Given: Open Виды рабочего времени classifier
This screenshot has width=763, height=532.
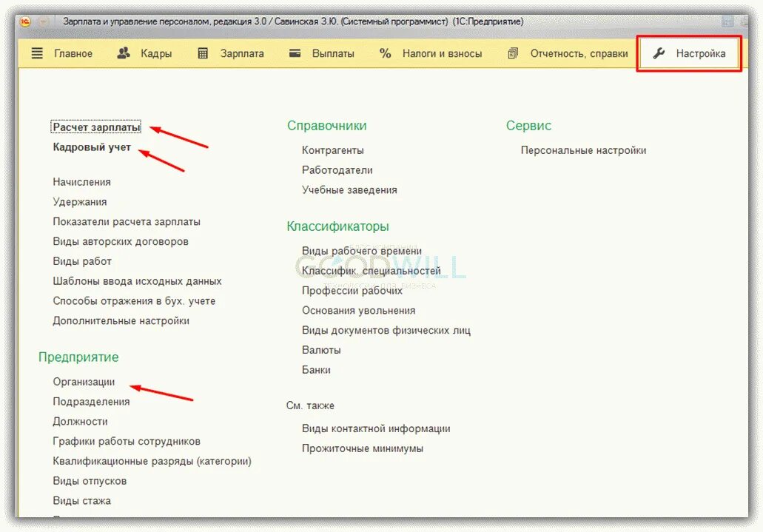Looking at the screenshot, I should click(x=362, y=251).
